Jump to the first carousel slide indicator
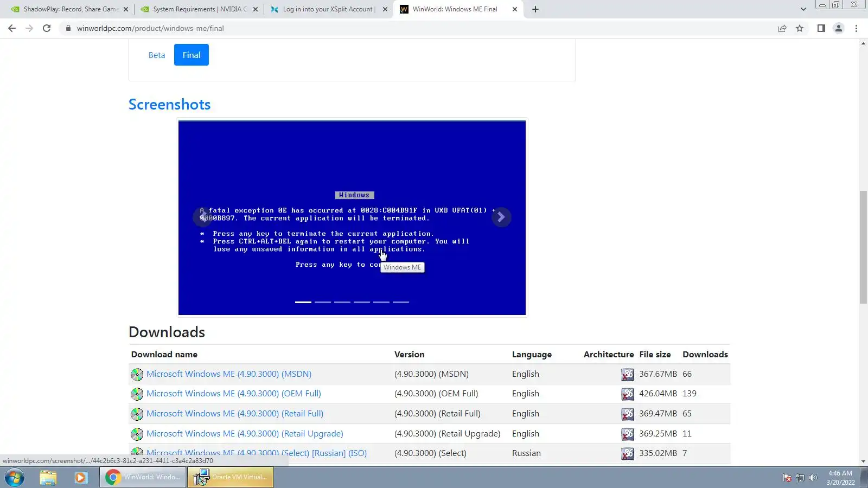 point(303,302)
